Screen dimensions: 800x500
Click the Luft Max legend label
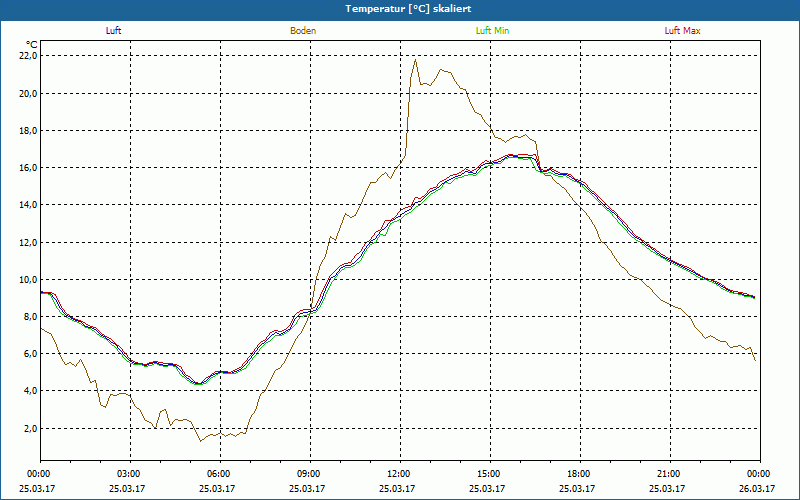pyautogui.click(x=682, y=31)
